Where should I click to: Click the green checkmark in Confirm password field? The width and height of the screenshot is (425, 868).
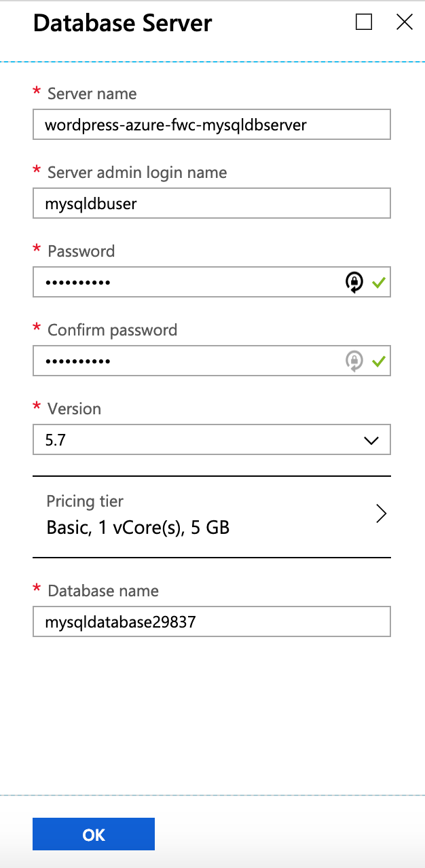pos(378,361)
